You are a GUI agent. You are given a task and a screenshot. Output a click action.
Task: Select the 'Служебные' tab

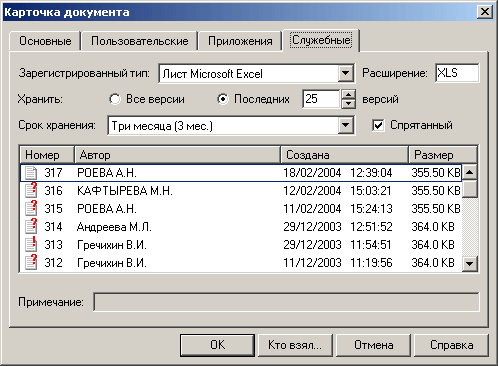(x=321, y=40)
